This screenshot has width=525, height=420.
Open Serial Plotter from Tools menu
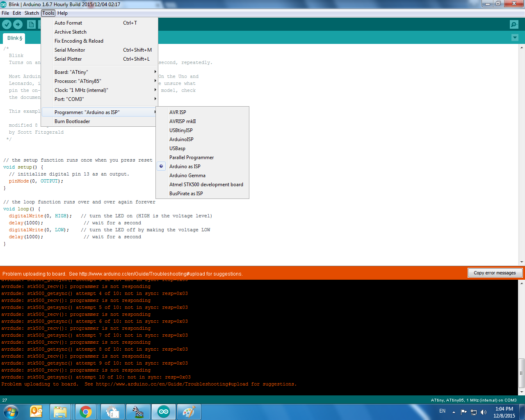pos(99,59)
